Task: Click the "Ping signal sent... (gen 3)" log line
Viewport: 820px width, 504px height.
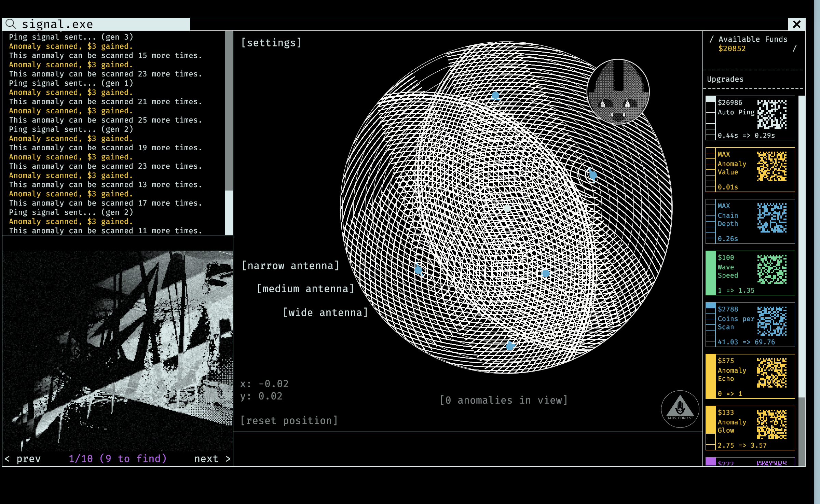Action: pyautogui.click(x=71, y=37)
